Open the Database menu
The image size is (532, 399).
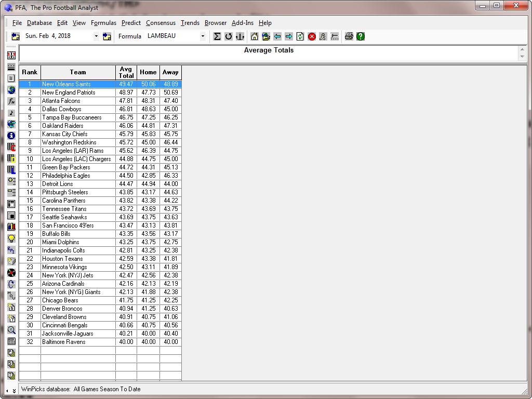39,23
